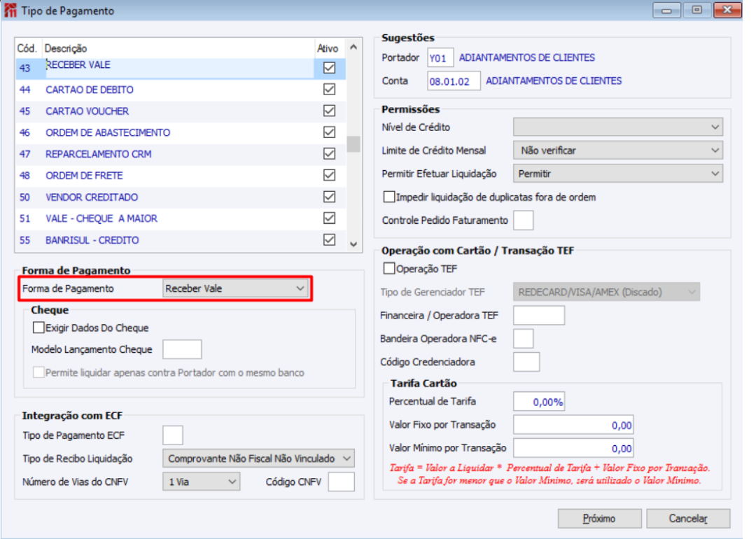Open the Forma de Pagamento dropdown
This screenshot has width=756, height=539.
click(x=234, y=288)
